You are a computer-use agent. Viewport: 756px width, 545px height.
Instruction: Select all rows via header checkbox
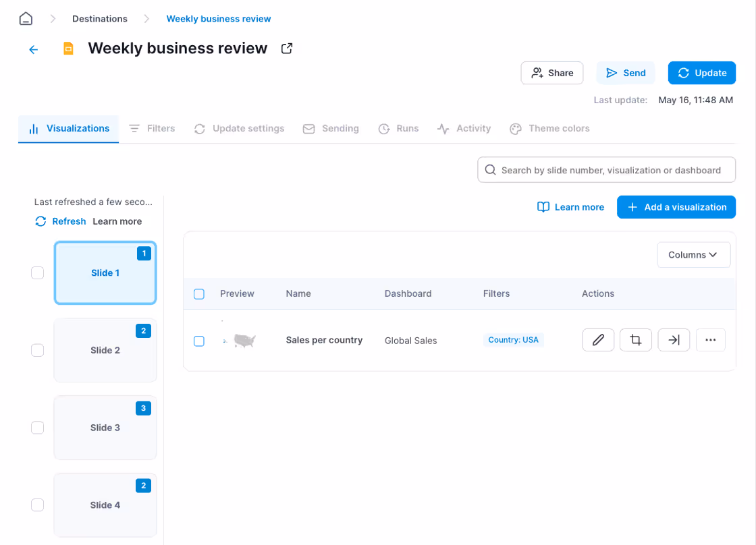[x=199, y=294]
